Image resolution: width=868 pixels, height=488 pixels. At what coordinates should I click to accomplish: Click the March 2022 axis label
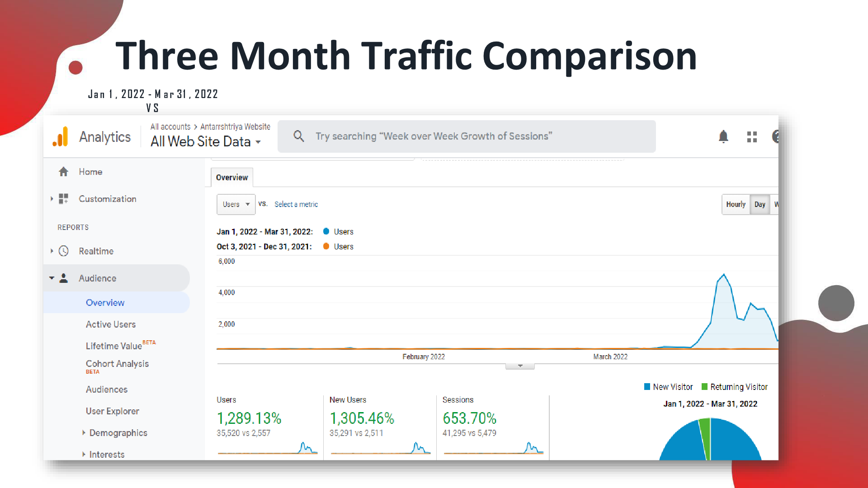610,357
